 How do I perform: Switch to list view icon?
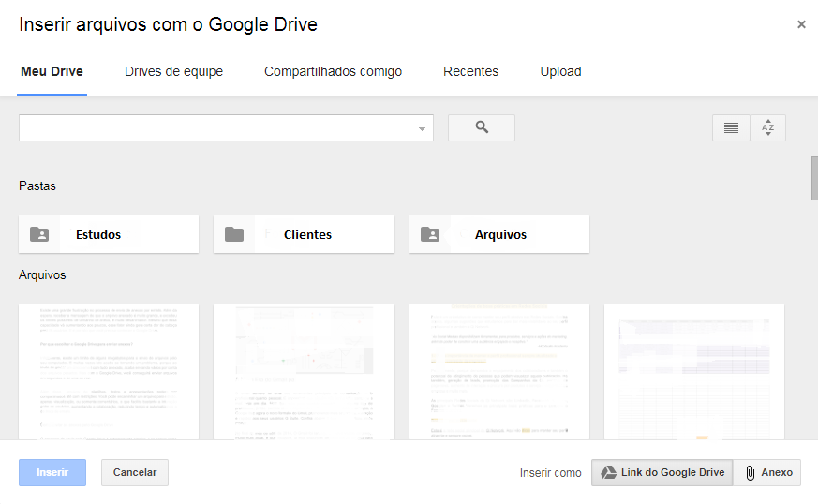(x=731, y=127)
